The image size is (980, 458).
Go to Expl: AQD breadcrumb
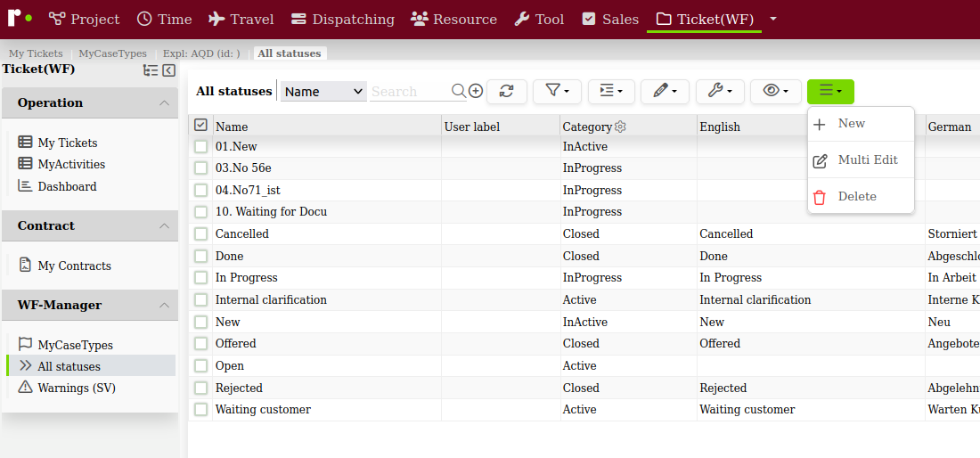201,53
